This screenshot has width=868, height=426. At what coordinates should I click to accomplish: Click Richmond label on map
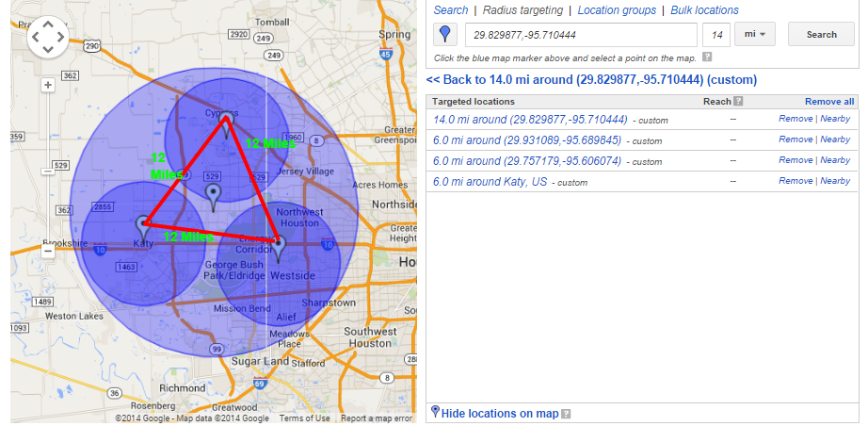[x=181, y=388]
